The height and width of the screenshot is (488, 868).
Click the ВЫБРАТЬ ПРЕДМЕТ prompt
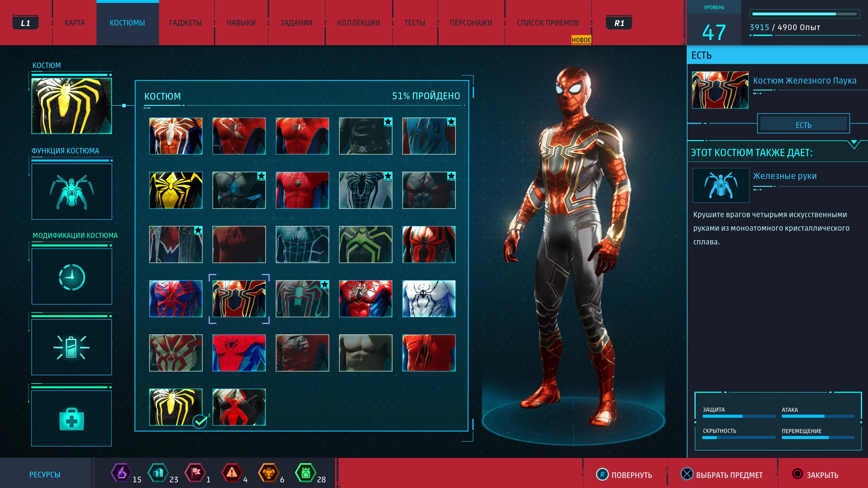[x=722, y=475]
